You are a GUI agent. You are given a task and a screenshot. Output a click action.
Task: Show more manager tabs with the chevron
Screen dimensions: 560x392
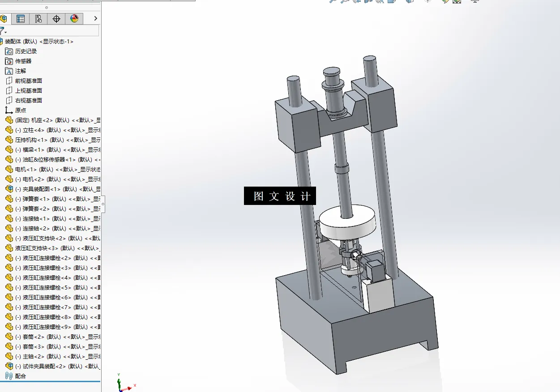95,18
